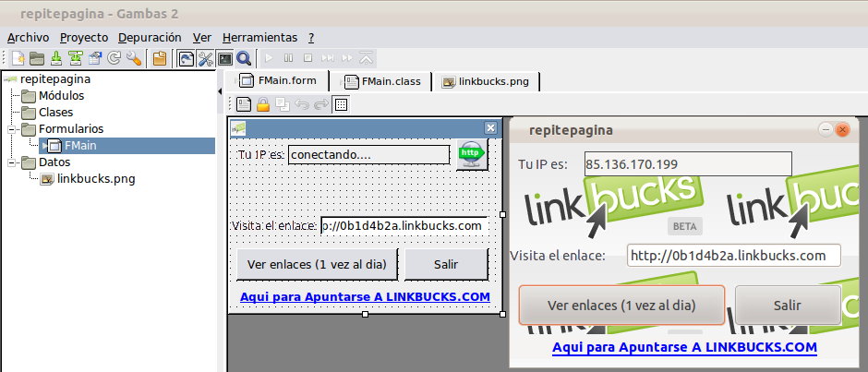
Task: Open the project properties icon
Action: coord(95,58)
